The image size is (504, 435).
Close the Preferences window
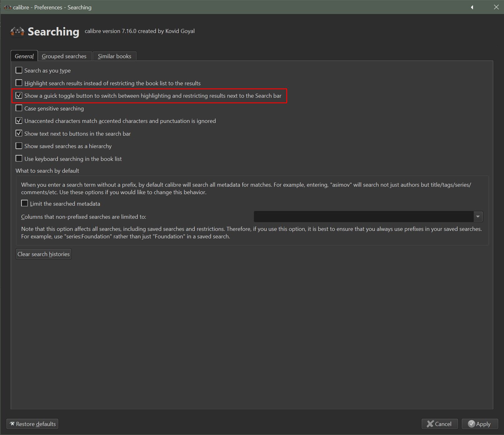pos(496,7)
